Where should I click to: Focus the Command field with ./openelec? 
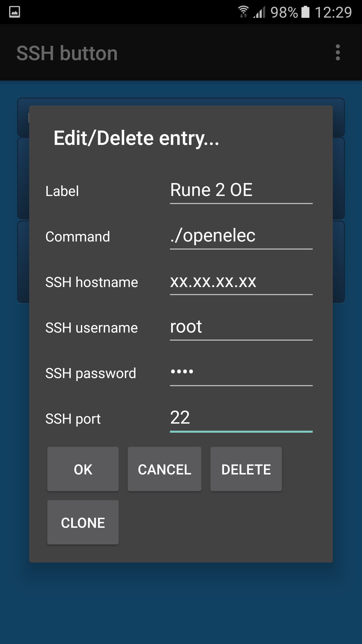(241, 236)
